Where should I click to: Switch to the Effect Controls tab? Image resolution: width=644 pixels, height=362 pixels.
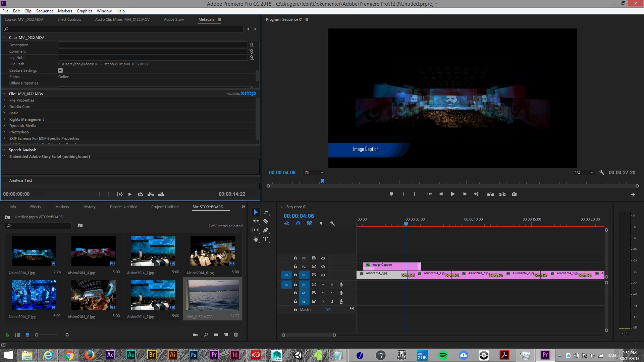[x=69, y=19]
